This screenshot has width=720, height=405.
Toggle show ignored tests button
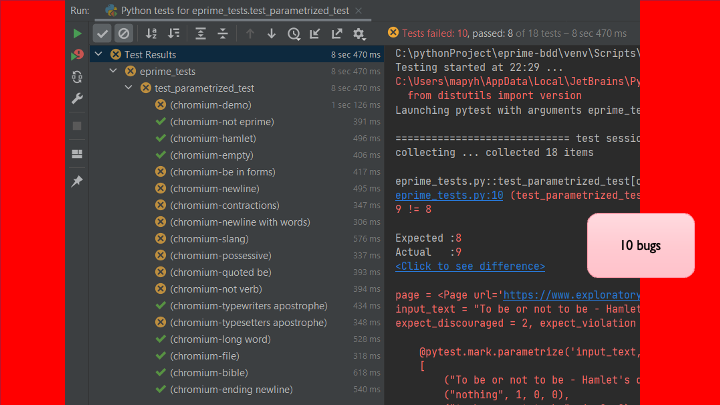point(124,34)
